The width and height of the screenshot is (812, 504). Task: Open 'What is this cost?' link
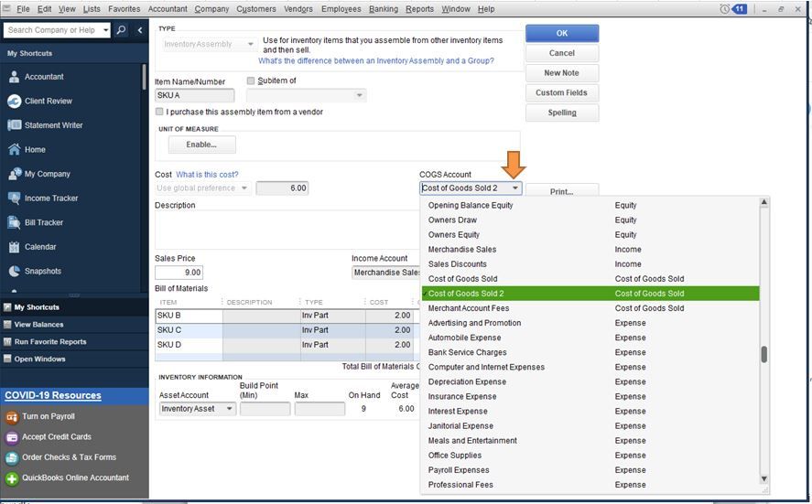coord(207,175)
